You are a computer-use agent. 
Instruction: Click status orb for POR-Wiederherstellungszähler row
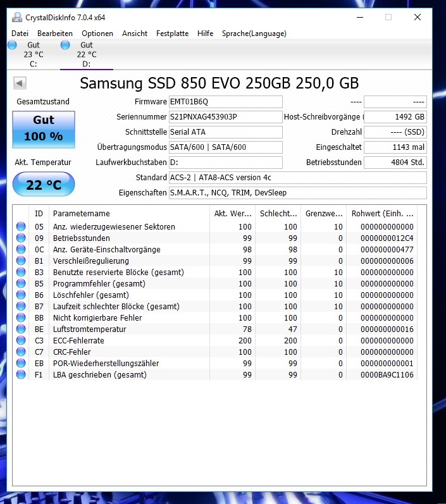coord(21,363)
